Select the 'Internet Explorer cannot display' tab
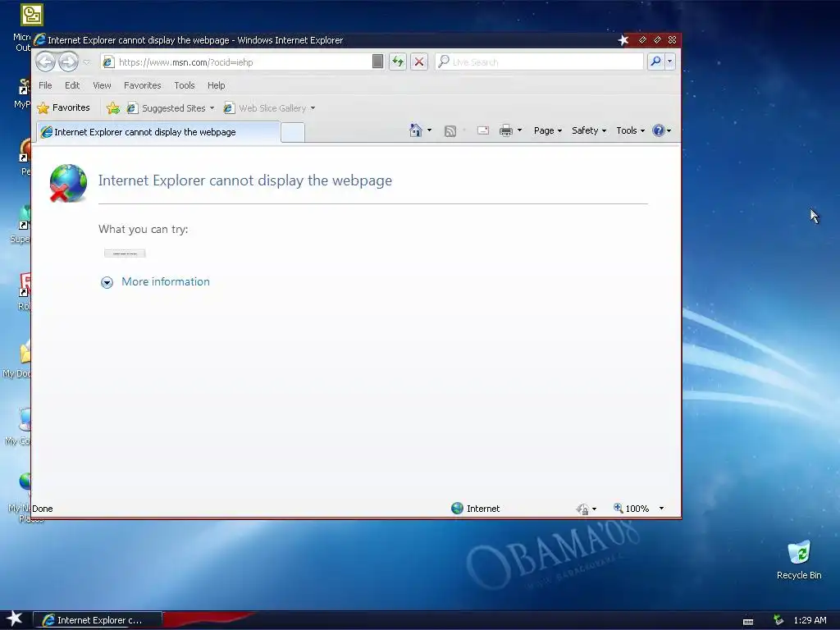Screen dimensions: 840x630 pyautogui.click(x=158, y=132)
